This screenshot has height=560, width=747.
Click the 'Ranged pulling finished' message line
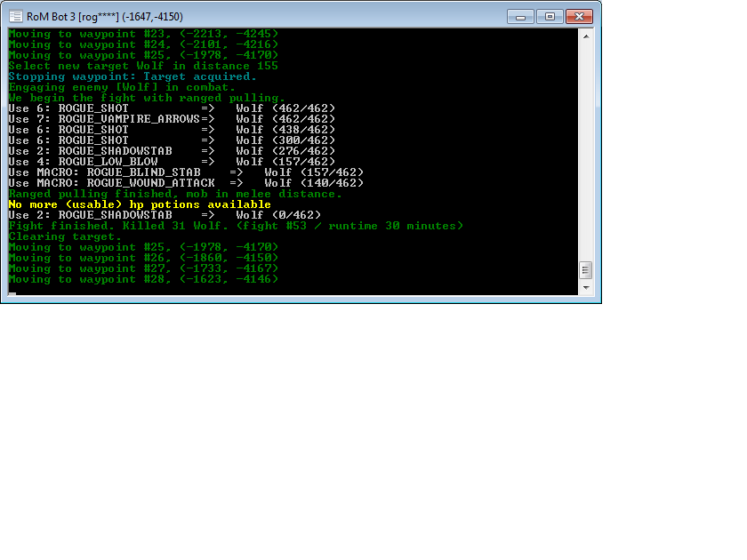pyautogui.click(x=175, y=194)
